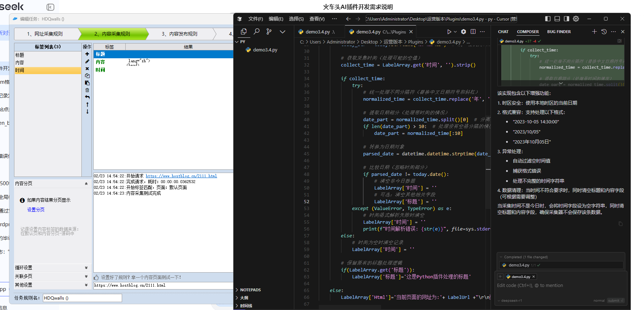Viewport: 644px width, 310px height.
Task: Move tag up with the up arrow
Action: [x=87, y=104]
